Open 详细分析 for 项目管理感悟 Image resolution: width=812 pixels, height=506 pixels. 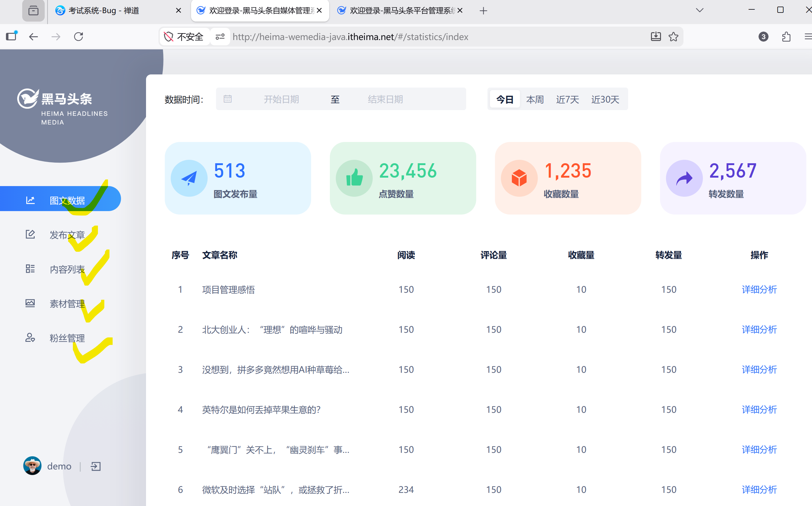click(x=759, y=289)
